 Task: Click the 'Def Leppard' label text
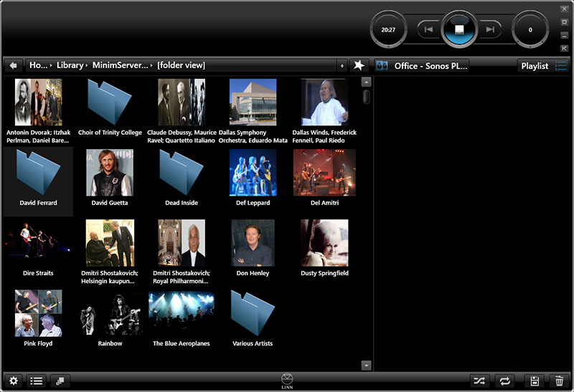pyautogui.click(x=253, y=203)
